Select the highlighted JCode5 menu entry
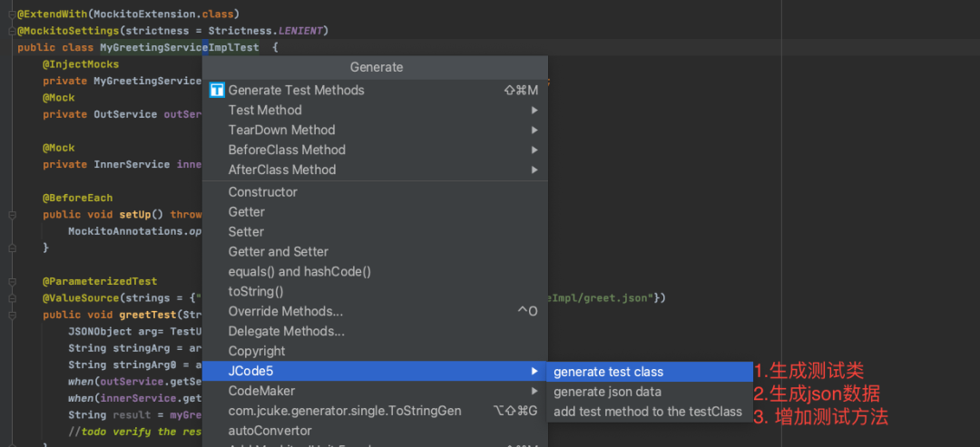Screen dimensions: 980x447 click(x=249, y=371)
